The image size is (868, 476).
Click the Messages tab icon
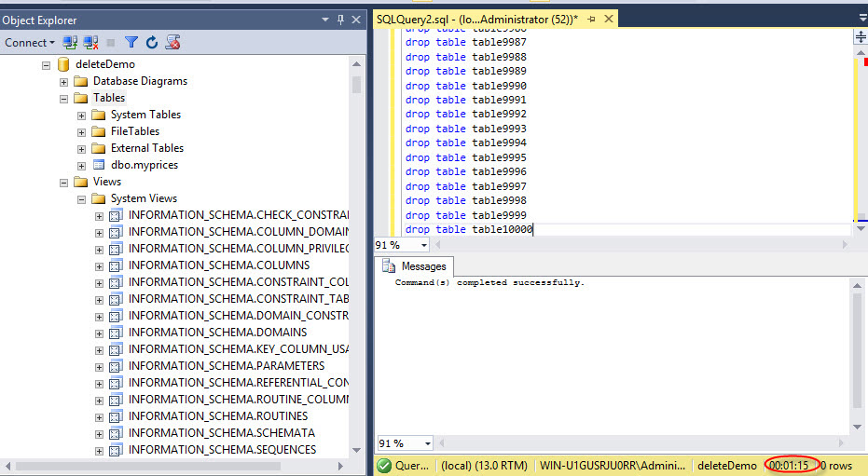coord(389,266)
